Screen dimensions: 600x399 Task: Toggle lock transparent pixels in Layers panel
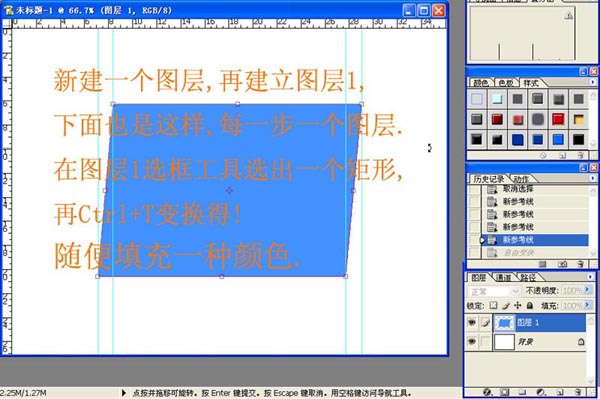(493, 305)
